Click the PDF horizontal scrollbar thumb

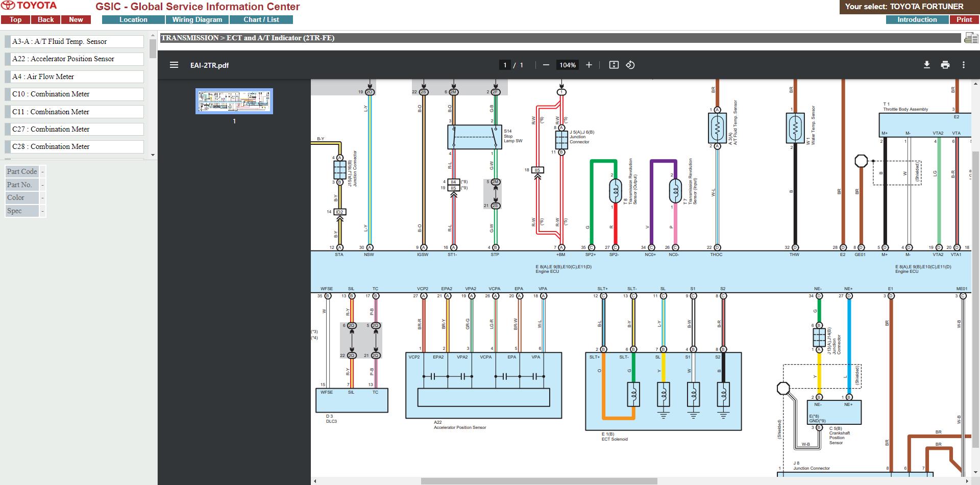click(x=538, y=481)
